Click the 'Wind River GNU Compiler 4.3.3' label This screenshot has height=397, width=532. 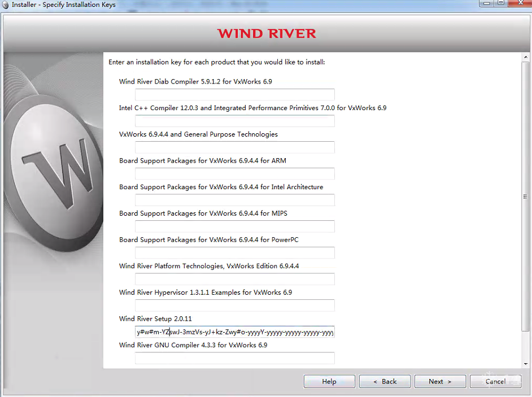coord(193,345)
